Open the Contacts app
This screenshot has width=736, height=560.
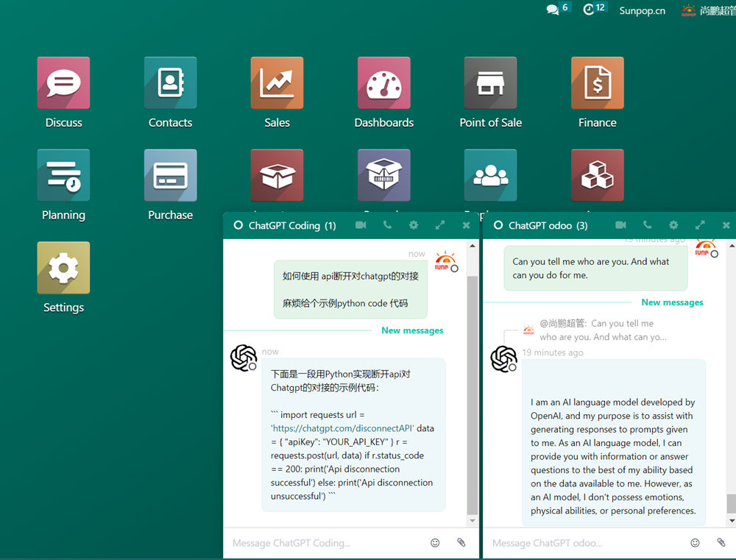tap(170, 83)
